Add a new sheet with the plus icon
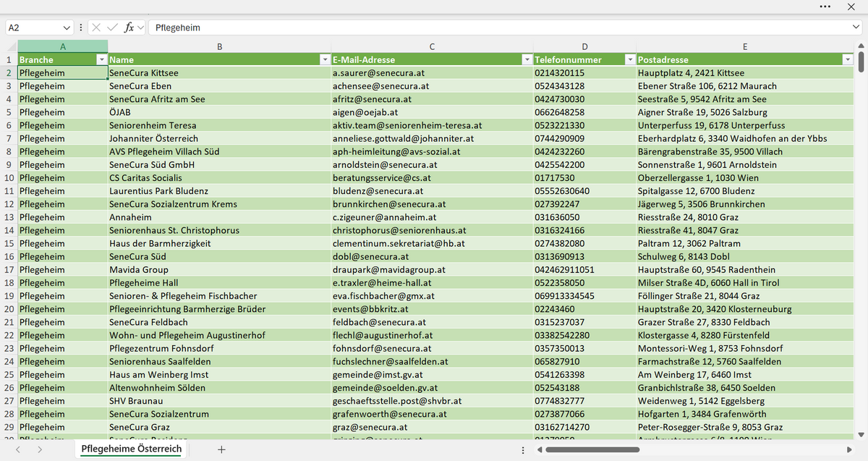868x461 pixels. click(221, 449)
